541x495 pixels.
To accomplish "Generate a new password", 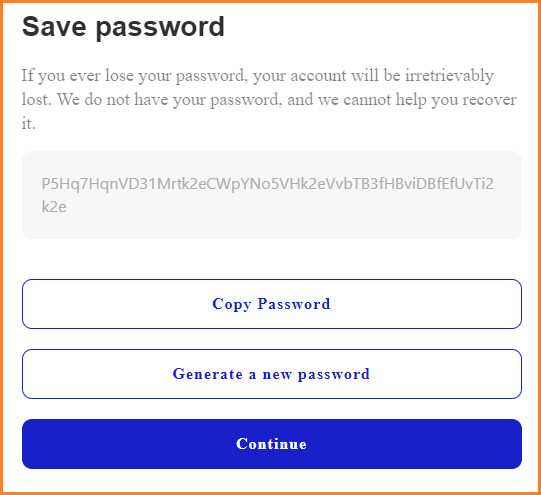I will tap(272, 374).
